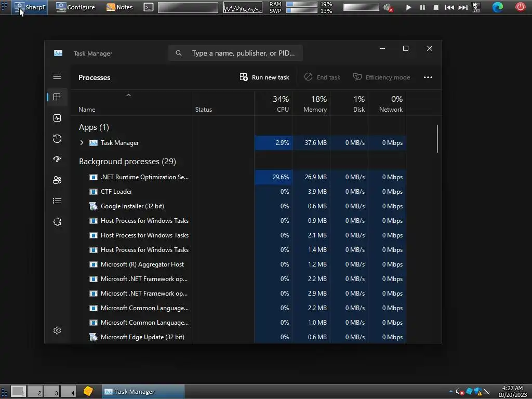The image size is (532, 399).
Task: Sort processes by Network column
Action: click(x=388, y=104)
